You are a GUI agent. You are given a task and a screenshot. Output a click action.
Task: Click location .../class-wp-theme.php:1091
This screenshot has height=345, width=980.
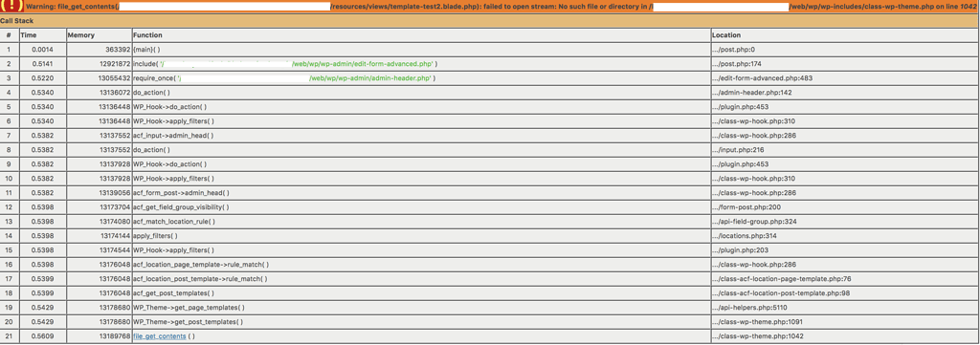pyautogui.click(x=758, y=322)
